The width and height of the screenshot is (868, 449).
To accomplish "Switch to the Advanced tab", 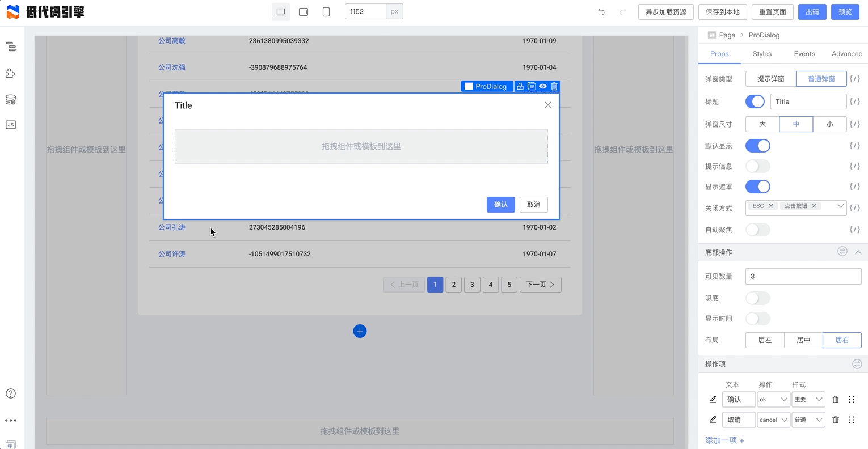I will [x=847, y=54].
